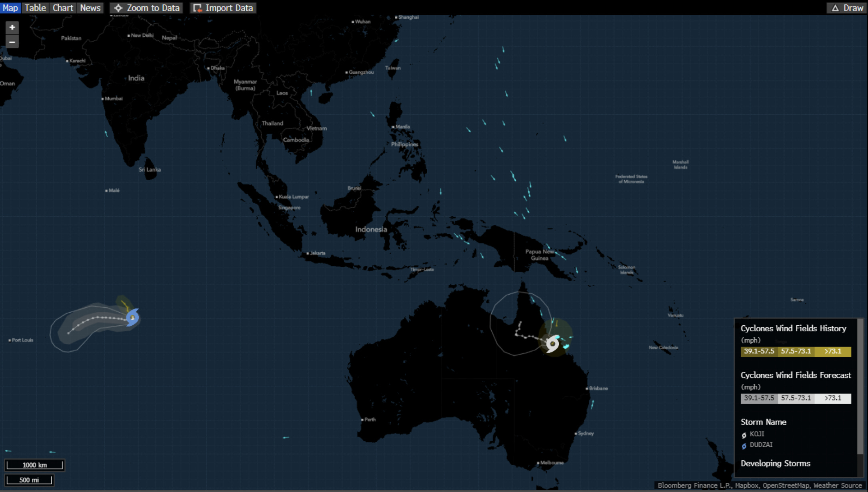Click the DUDZAI storm icon in the legend
This screenshot has width=868, height=492.
[x=744, y=446]
